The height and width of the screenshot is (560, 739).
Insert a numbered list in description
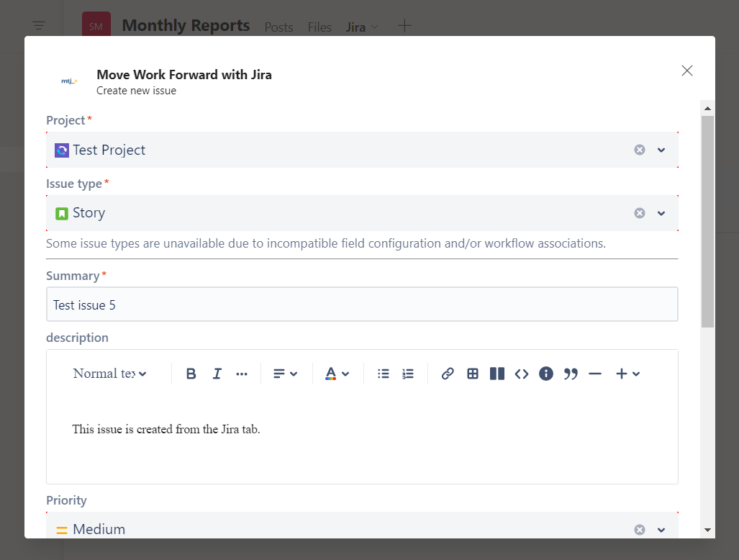pyautogui.click(x=408, y=374)
